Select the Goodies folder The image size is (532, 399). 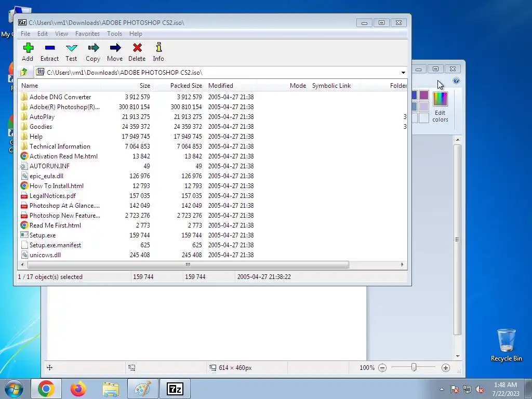point(41,127)
